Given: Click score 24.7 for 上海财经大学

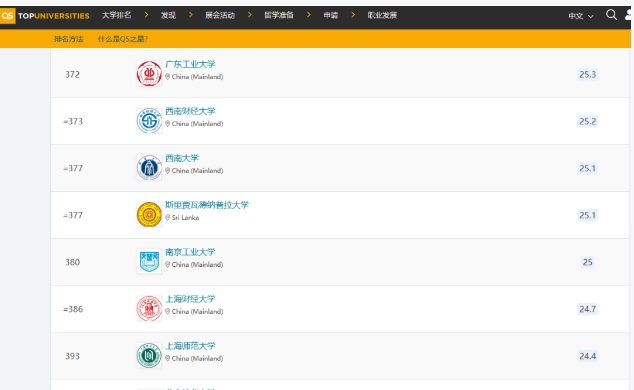Looking at the screenshot, I should [588, 309].
